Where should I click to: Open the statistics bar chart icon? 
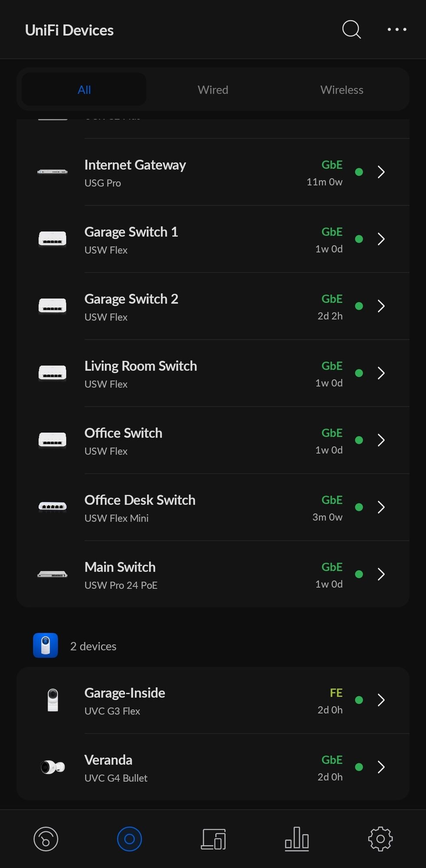click(x=297, y=839)
